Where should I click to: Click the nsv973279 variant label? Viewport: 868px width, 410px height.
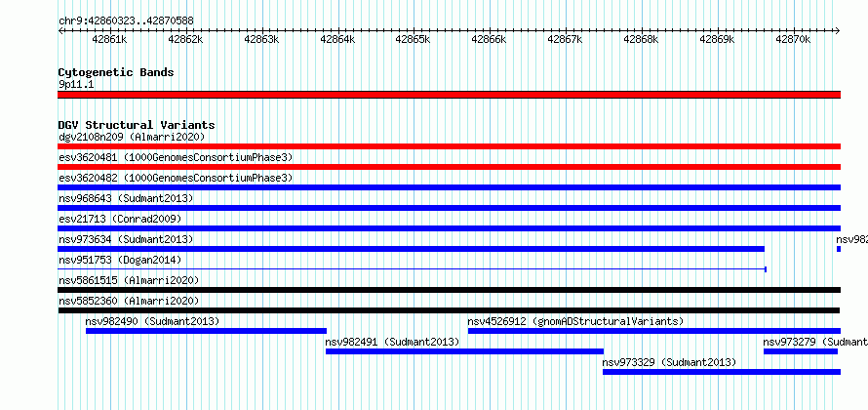tap(815, 342)
